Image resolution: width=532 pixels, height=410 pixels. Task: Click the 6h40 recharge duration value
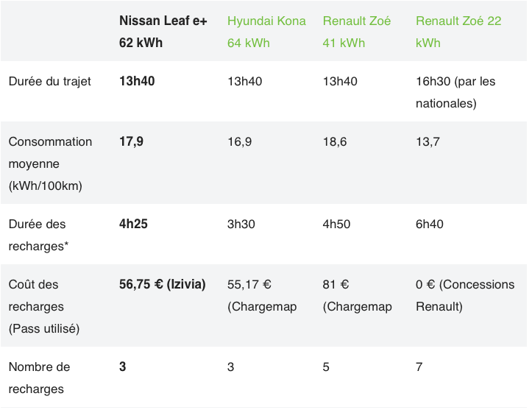click(430, 224)
